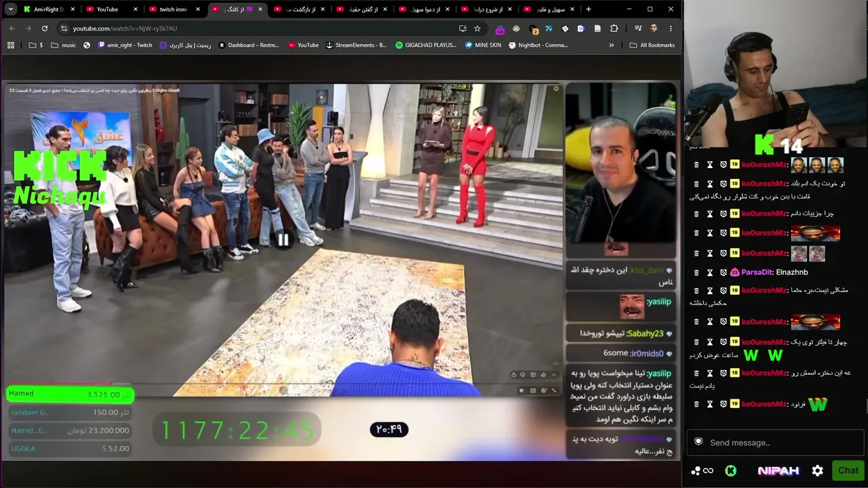View site information for youtube.com

[x=64, y=28]
